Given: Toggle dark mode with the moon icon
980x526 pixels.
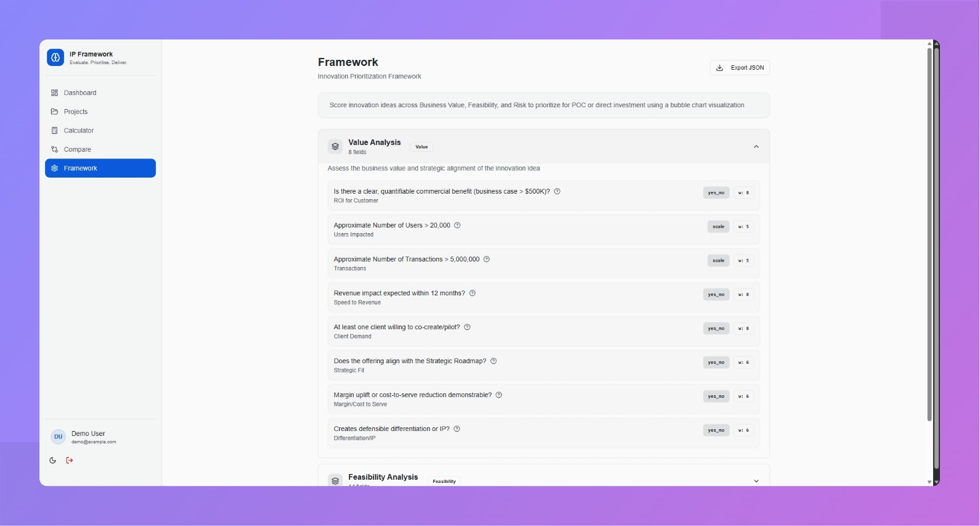Looking at the screenshot, I should (x=52, y=460).
